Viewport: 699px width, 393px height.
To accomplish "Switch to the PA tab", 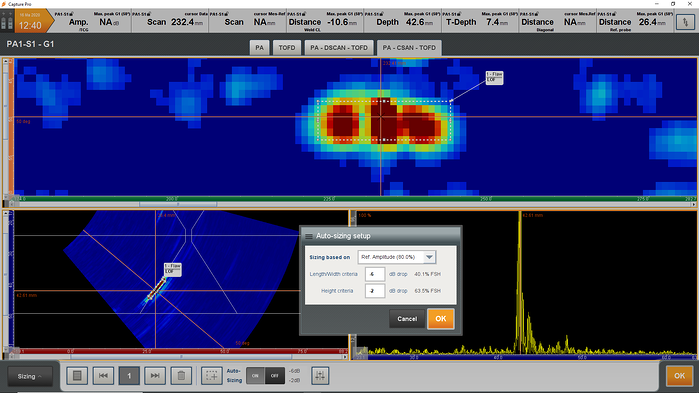I will coord(259,48).
